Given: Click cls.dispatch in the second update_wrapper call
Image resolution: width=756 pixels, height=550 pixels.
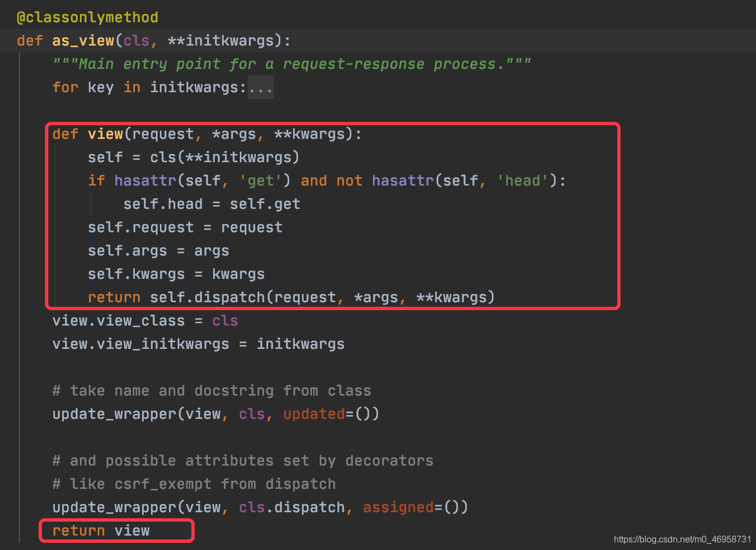Looking at the screenshot, I should [x=292, y=507].
